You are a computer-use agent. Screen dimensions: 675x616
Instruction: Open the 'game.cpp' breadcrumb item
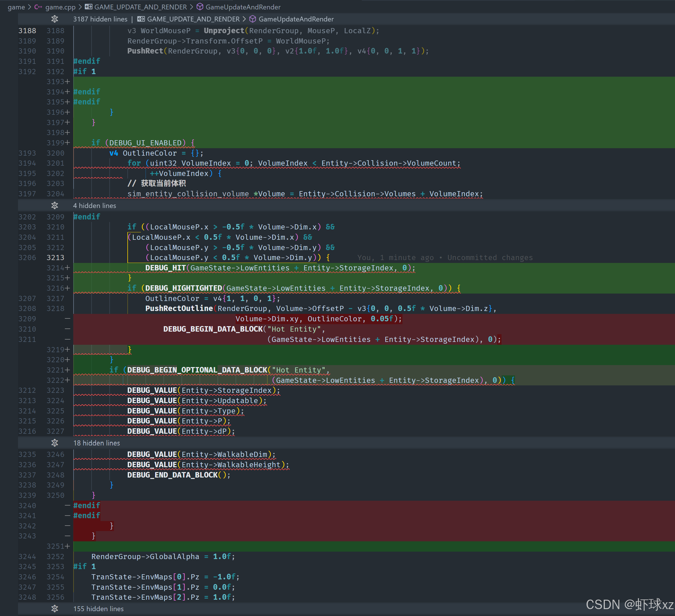[x=60, y=7]
